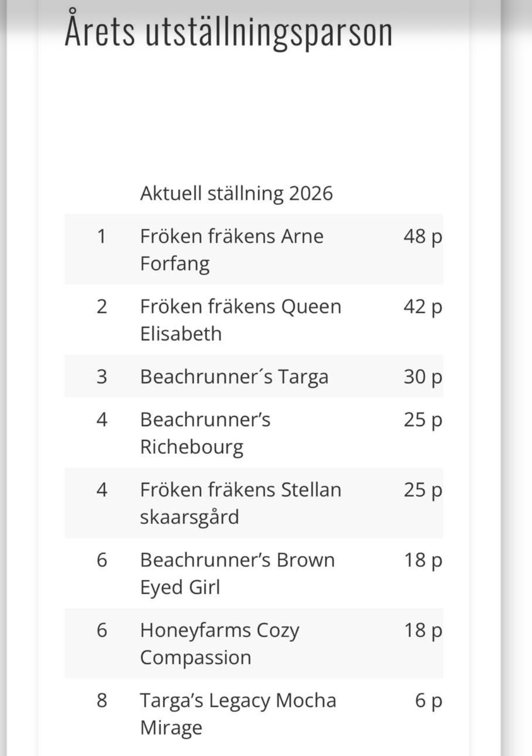Image resolution: width=532 pixels, height=756 pixels.
Task: Click the 42 p score
Action: tap(423, 307)
